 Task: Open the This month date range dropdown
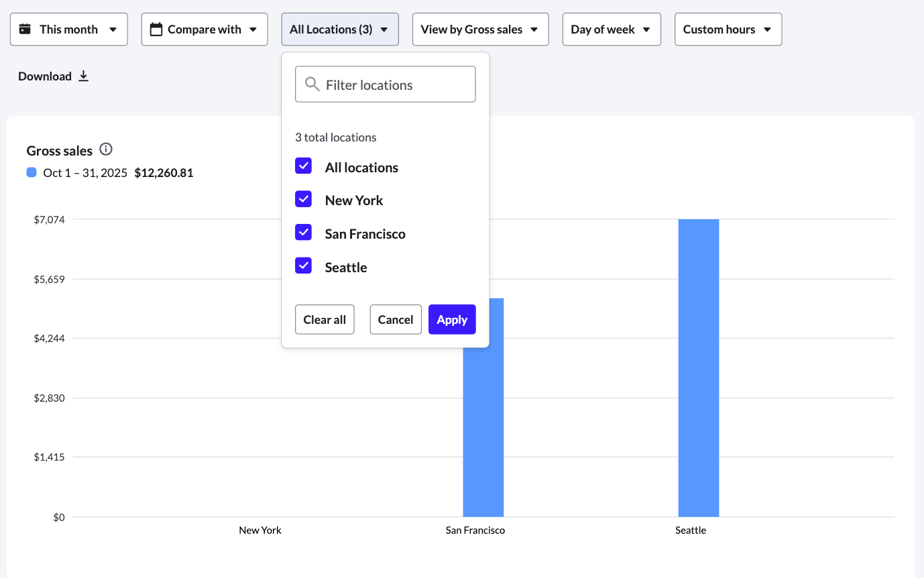tap(68, 29)
